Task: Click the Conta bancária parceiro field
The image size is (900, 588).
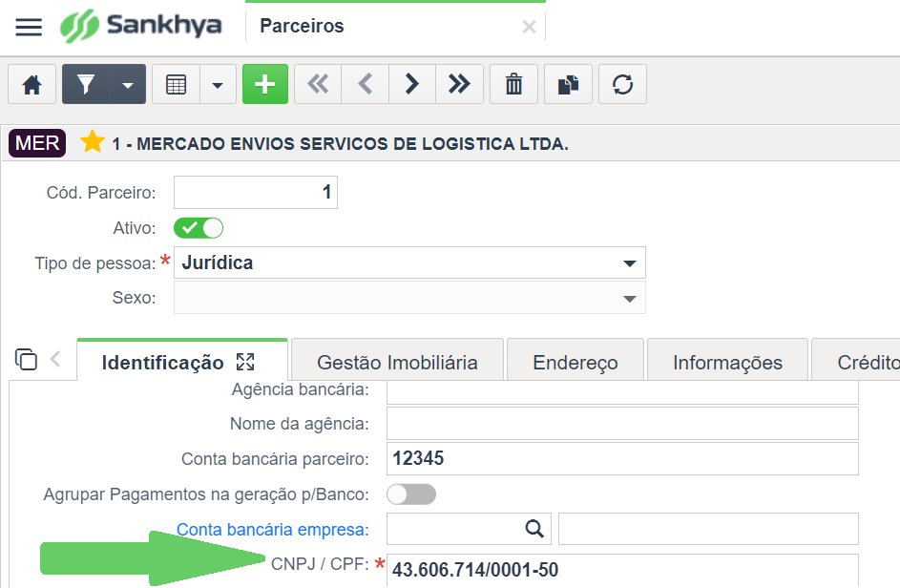Action: click(622, 459)
